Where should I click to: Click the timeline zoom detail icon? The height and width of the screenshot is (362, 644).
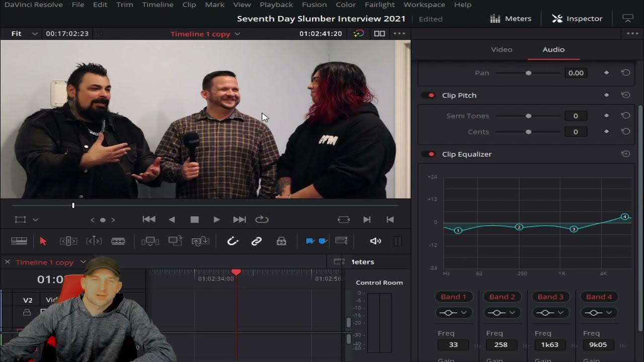point(341,241)
